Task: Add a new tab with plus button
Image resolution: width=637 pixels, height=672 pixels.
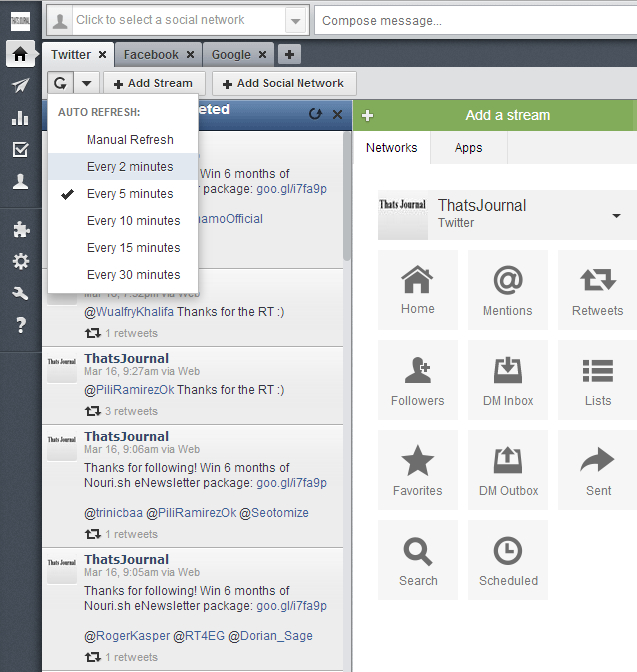Action: tap(289, 54)
